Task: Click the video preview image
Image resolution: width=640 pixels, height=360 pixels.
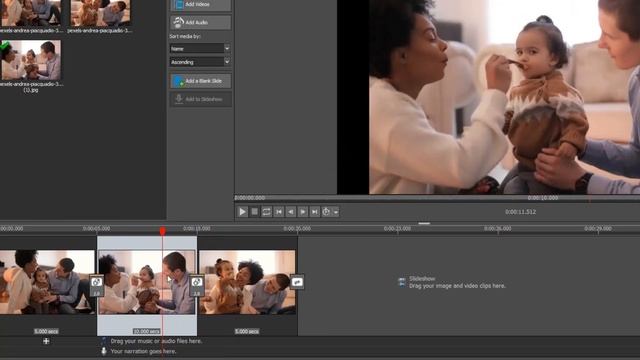Action: tap(504, 97)
